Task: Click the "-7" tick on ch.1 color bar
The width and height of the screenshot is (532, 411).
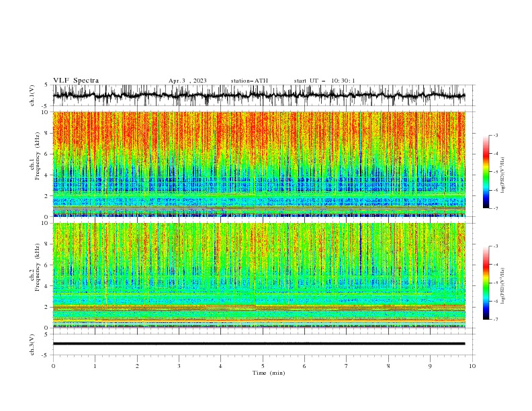Action: pyautogui.click(x=496, y=209)
